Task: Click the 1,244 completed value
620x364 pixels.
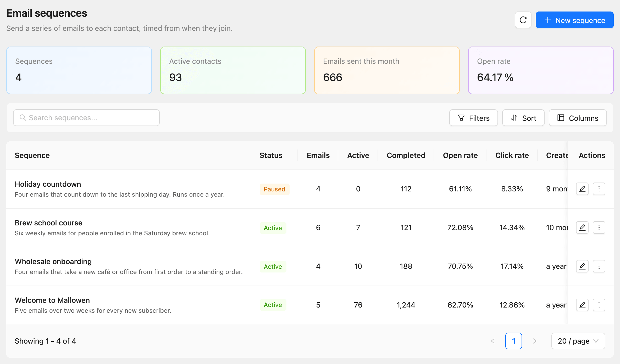Action: 406,305
